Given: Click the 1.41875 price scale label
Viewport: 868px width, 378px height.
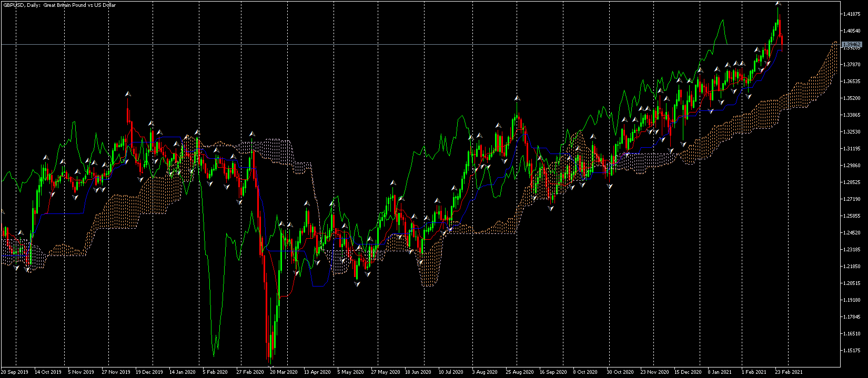Looking at the screenshot, I should click(851, 14).
